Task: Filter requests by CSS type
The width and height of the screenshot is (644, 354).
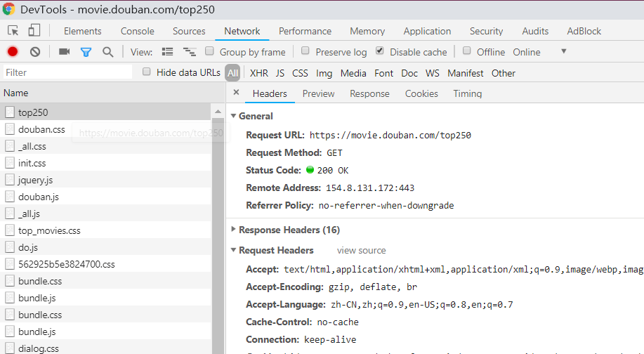Action: [300, 73]
